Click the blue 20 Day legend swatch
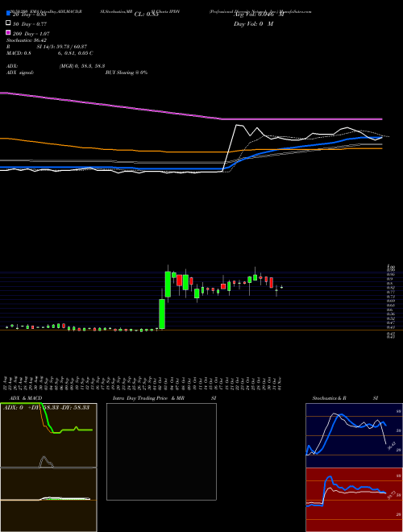The image size is (403, 532). (8, 14)
